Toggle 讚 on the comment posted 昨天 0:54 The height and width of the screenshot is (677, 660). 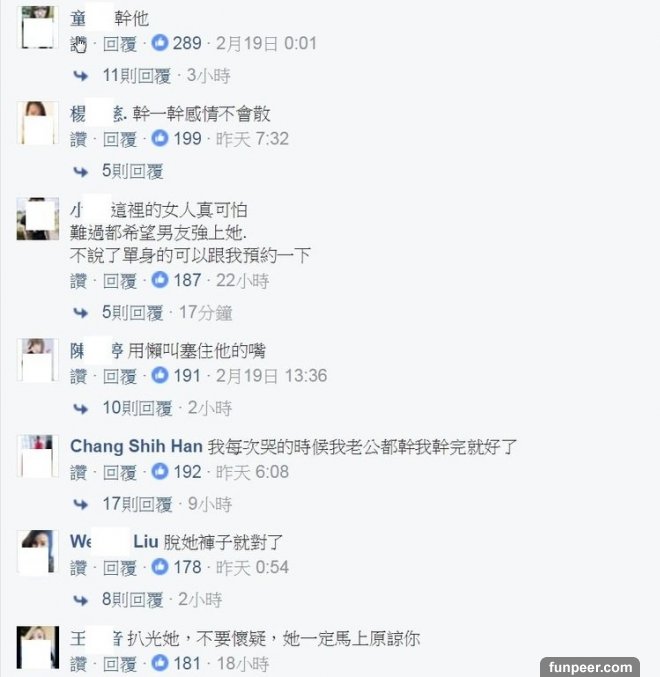coord(78,568)
